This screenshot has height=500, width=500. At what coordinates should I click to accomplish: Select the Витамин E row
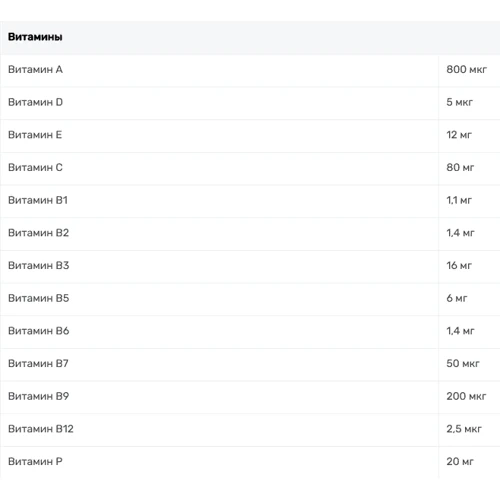click(x=250, y=135)
